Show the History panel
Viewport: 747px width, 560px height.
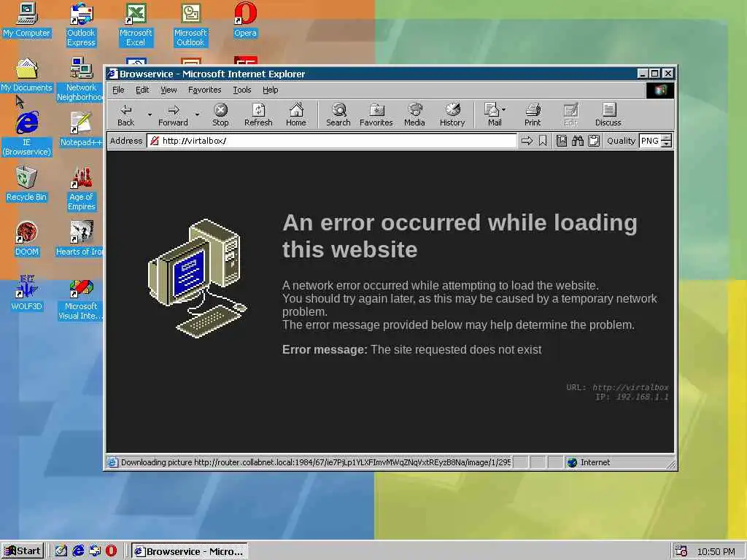[452, 115]
